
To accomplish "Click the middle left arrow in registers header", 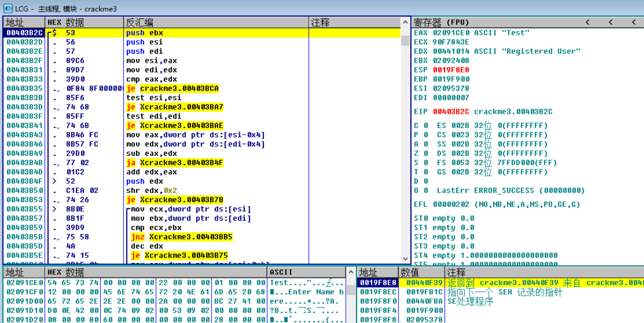I will [611, 22].
